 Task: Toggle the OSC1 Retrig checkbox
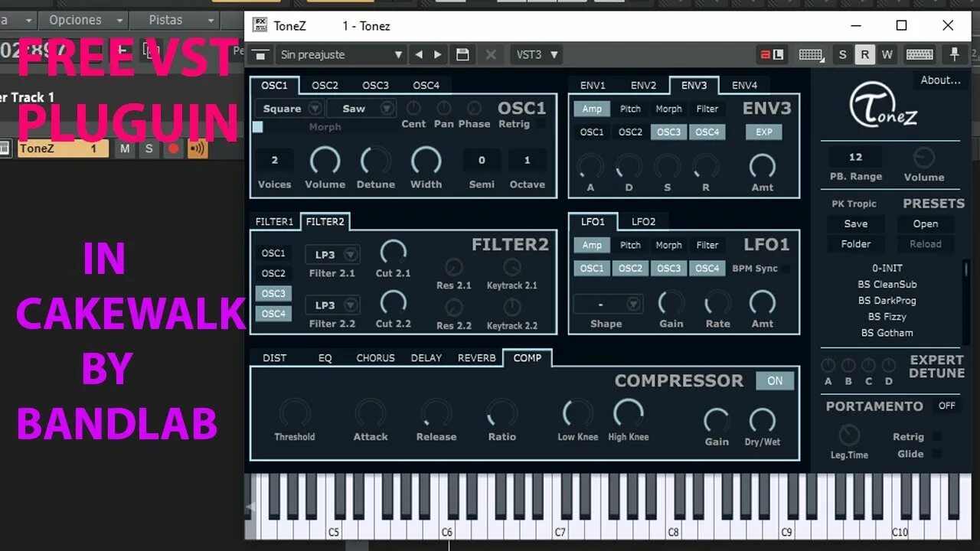point(541,124)
